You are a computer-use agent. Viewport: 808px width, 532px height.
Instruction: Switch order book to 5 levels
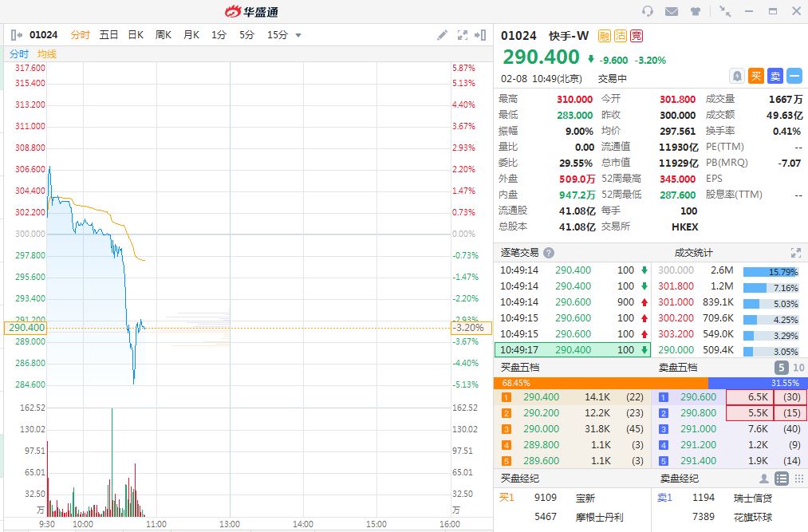pos(781,368)
